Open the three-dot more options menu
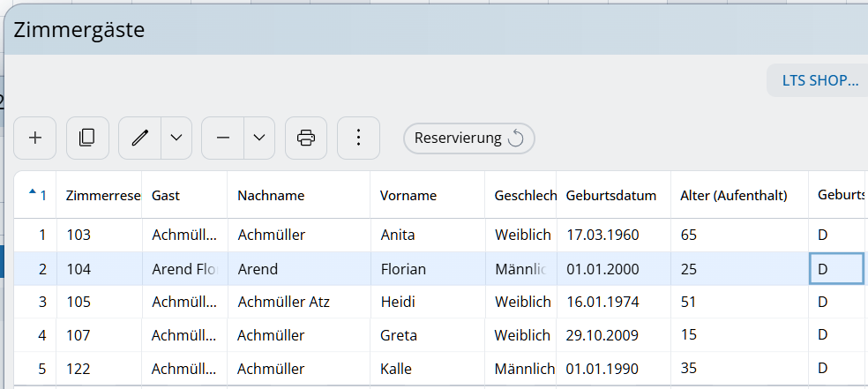Viewport: 868px width, 389px height. (358, 138)
